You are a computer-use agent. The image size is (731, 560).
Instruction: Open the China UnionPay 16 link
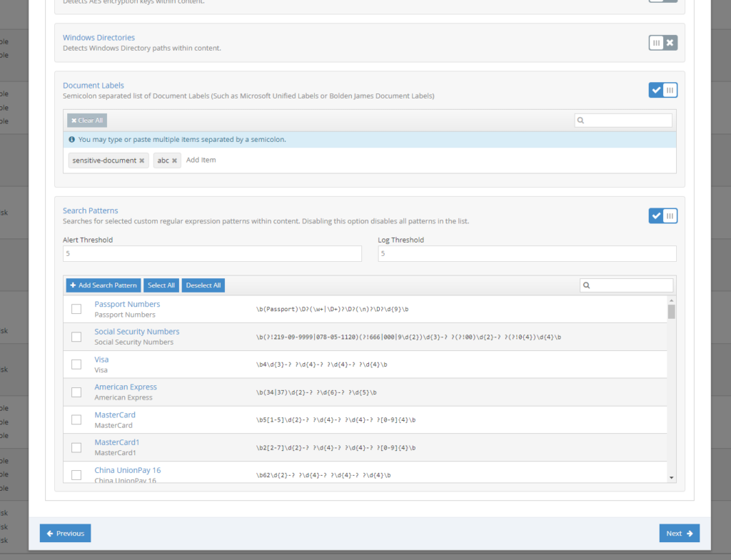[128, 470]
